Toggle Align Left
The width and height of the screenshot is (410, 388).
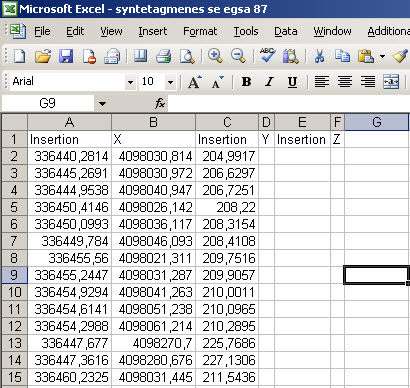(x=322, y=82)
